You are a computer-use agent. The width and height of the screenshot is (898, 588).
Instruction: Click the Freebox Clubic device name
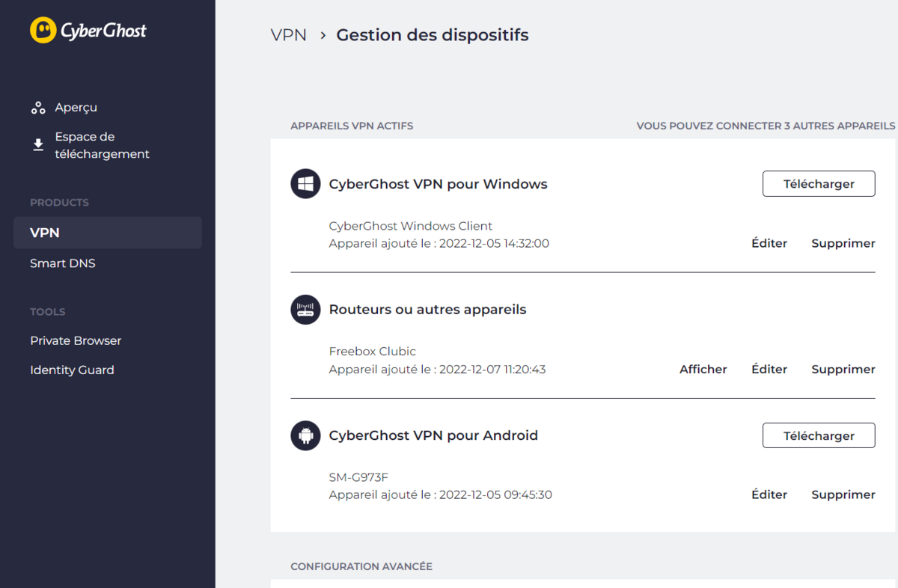373,352
